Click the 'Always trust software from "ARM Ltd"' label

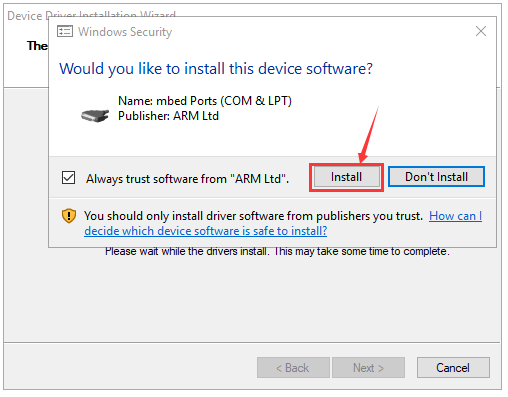click(x=187, y=179)
